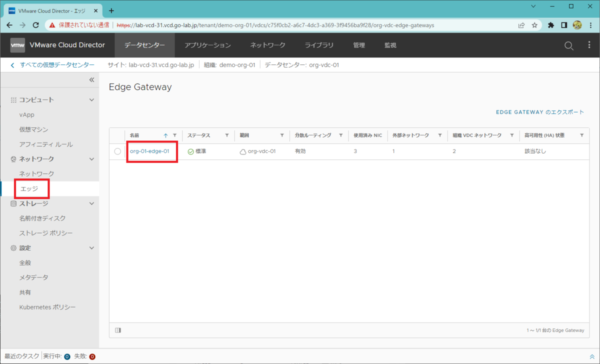Click the browser back arrow

(10, 24)
